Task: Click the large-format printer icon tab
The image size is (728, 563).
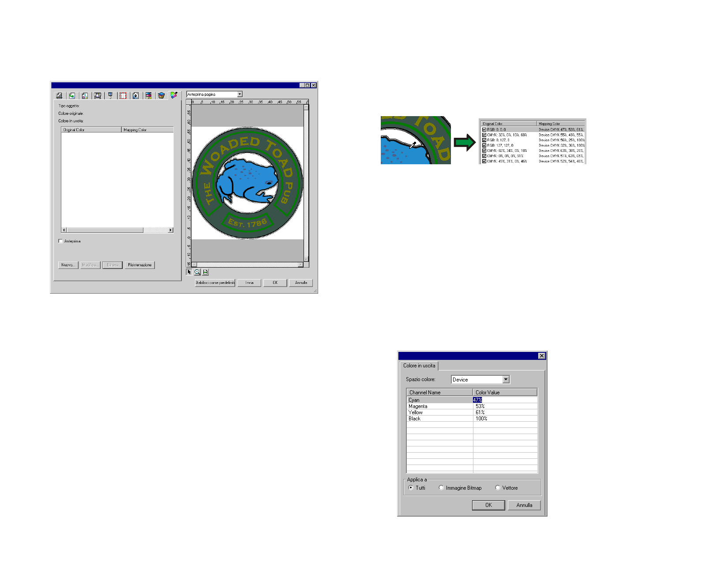Action: (x=98, y=95)
